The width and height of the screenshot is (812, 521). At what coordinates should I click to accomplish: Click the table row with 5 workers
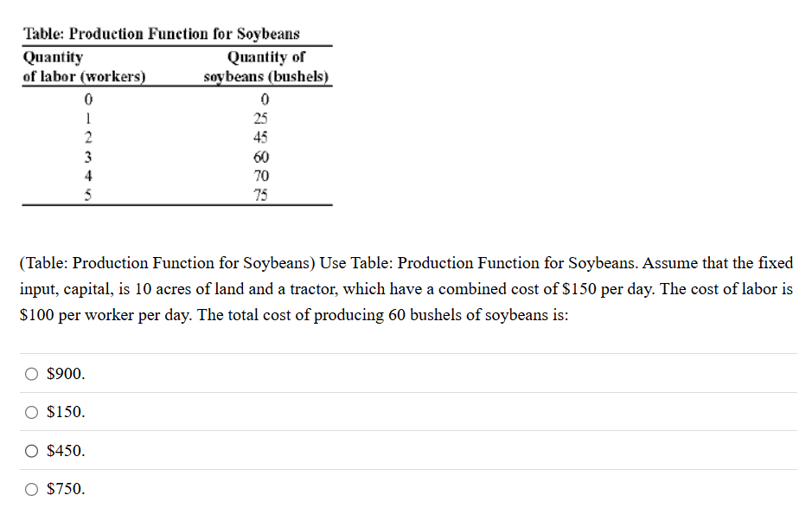(x=86, y=194)
